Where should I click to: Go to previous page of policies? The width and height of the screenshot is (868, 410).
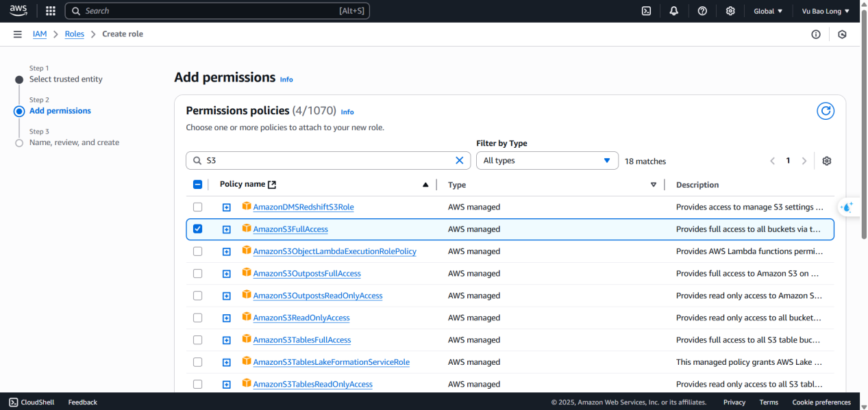pos(773,161)
